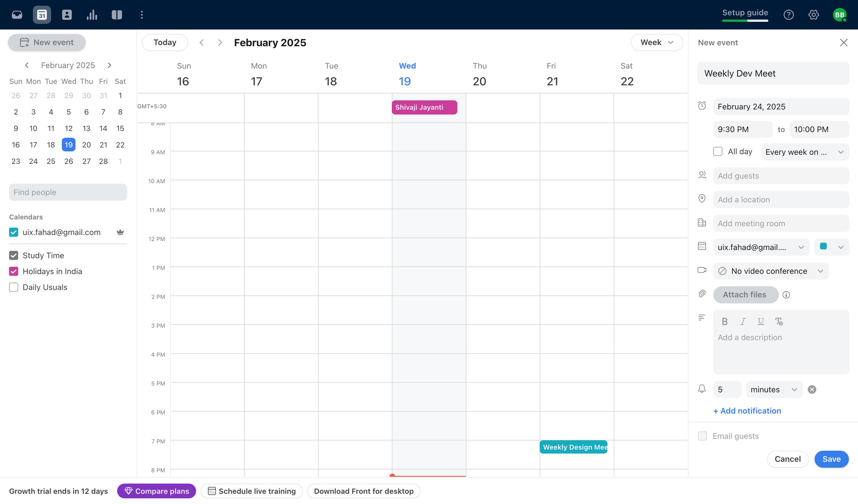The height and width of the screenshot is (504, 858).
Task: Open the minutes unit dropdown
Action: coord(774,389)
